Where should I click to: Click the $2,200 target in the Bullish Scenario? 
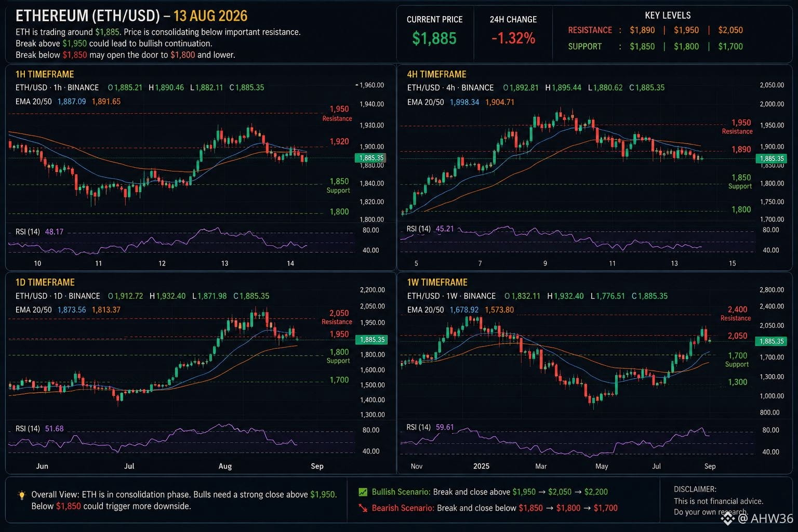595,491
